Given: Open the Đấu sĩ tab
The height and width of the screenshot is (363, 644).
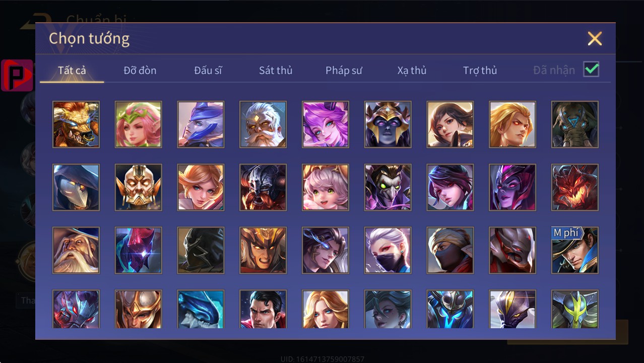Looking at the screenshot, I should [208, 71].
